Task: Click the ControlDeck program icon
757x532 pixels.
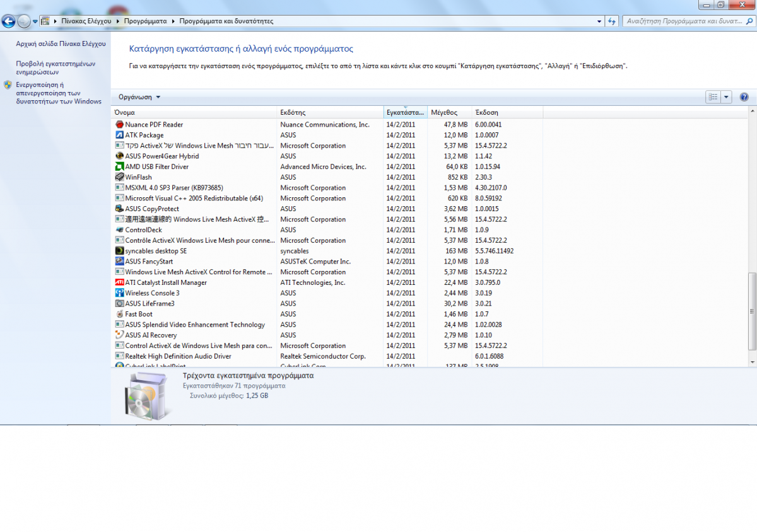Action: tap(120, 230)
